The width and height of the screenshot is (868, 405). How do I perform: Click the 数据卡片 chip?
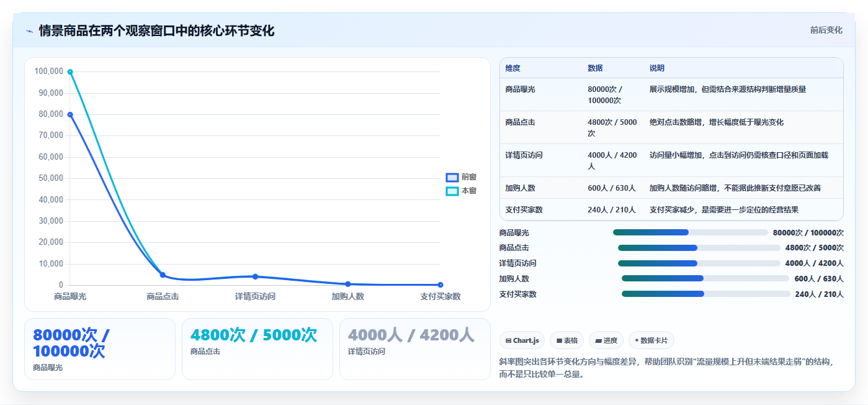[x=651, y=340]
